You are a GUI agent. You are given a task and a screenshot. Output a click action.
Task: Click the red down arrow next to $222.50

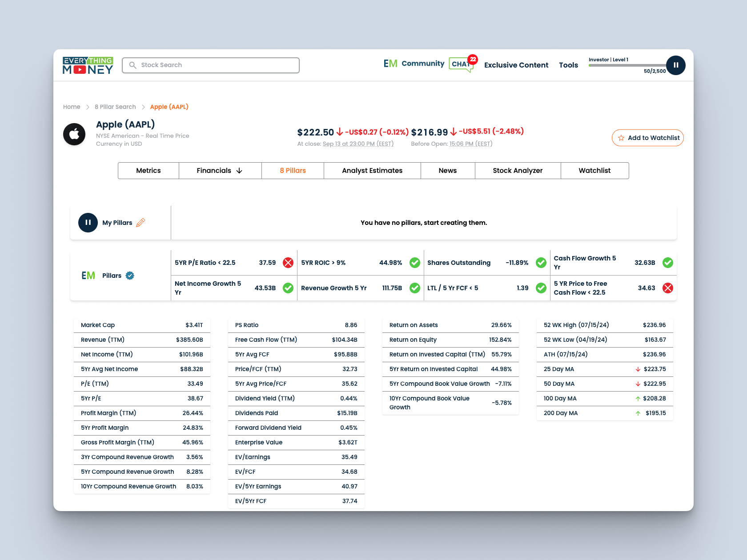click(340, 132)
